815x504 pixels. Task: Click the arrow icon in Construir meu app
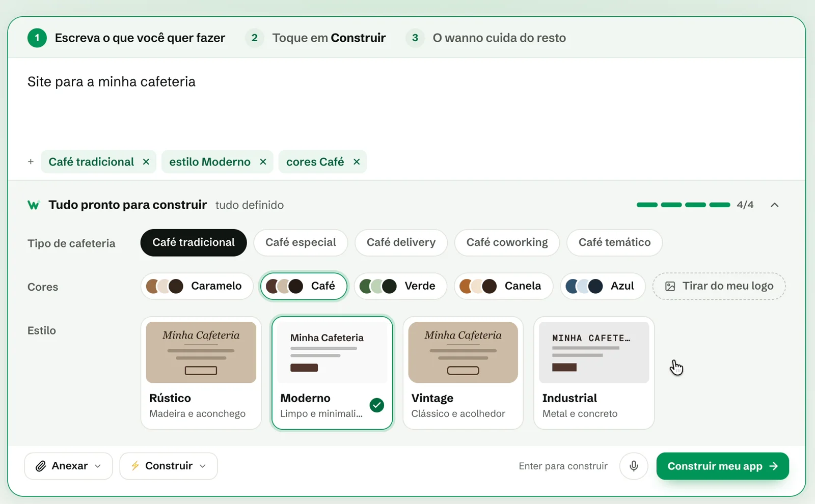(x=774, y=466)
